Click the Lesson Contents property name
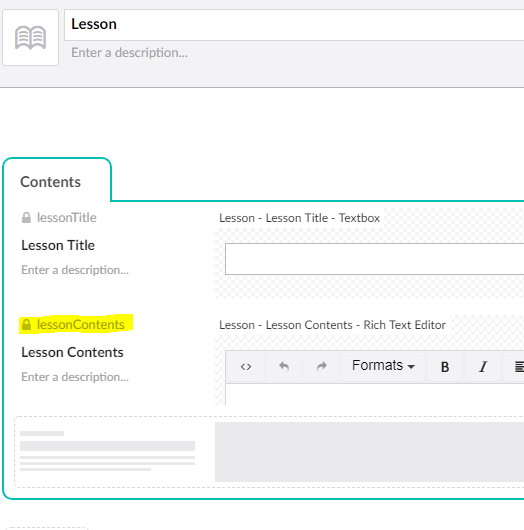The width and height of the screenshot is (524, 530). click(72, 352)
